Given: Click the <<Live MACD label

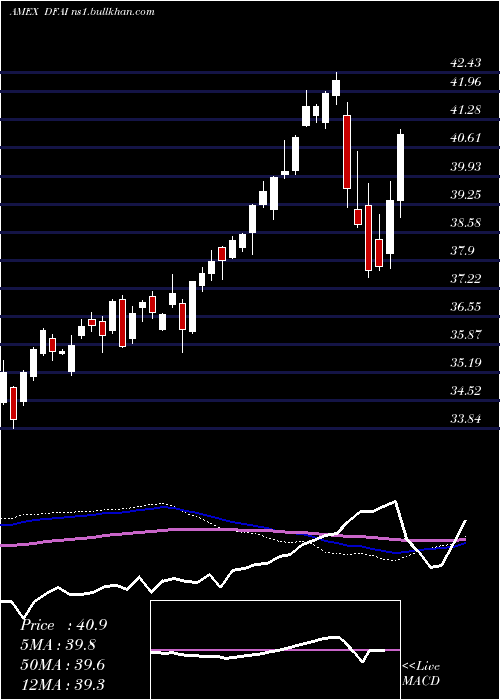Looking at the screenshot, I should tap(421, 673).
